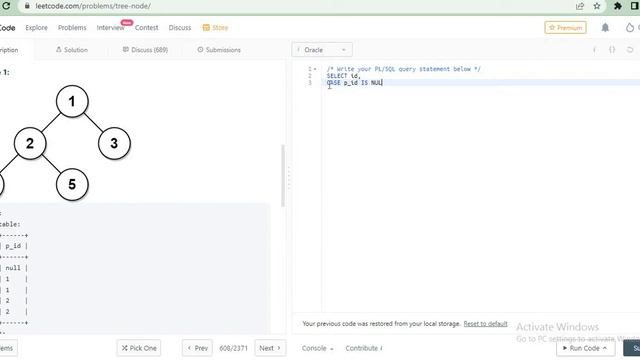Open the notifications bell

[605, 27]
